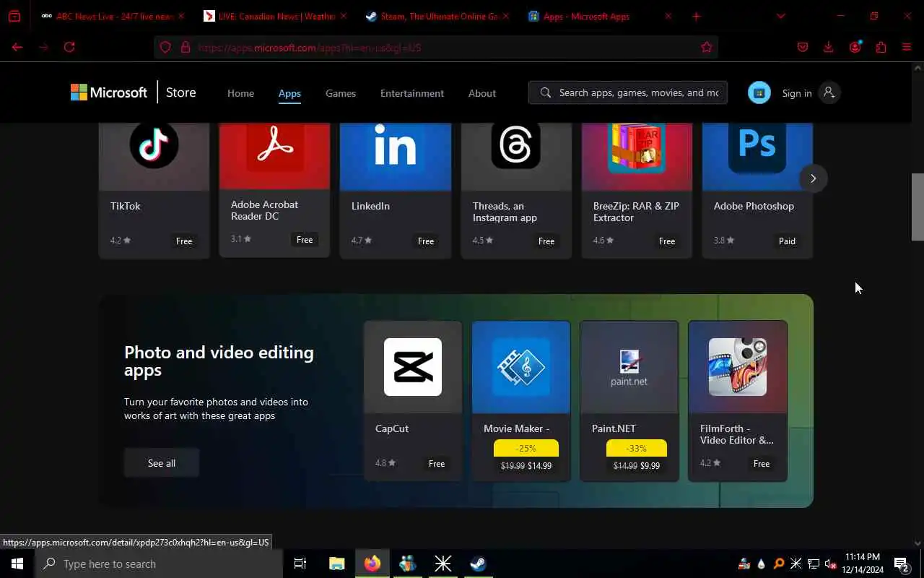Close the ABC News Live tab
Viewport: 924px width, 578px height.
pos(180,16)
